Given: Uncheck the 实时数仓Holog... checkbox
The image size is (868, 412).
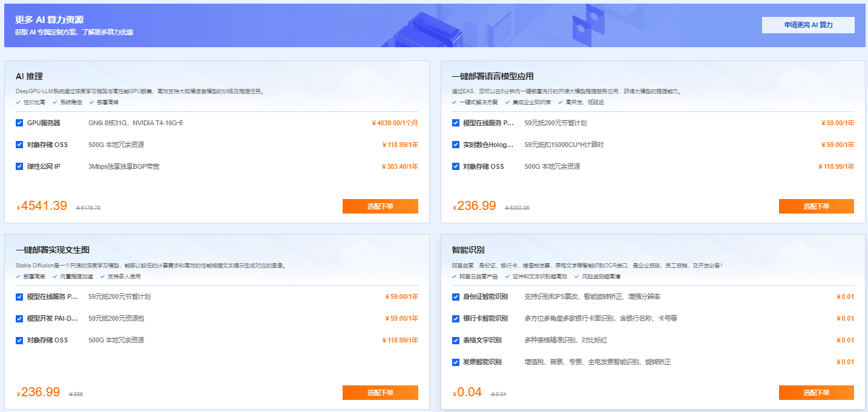Looking at the screenshot, I should point(456,145).
